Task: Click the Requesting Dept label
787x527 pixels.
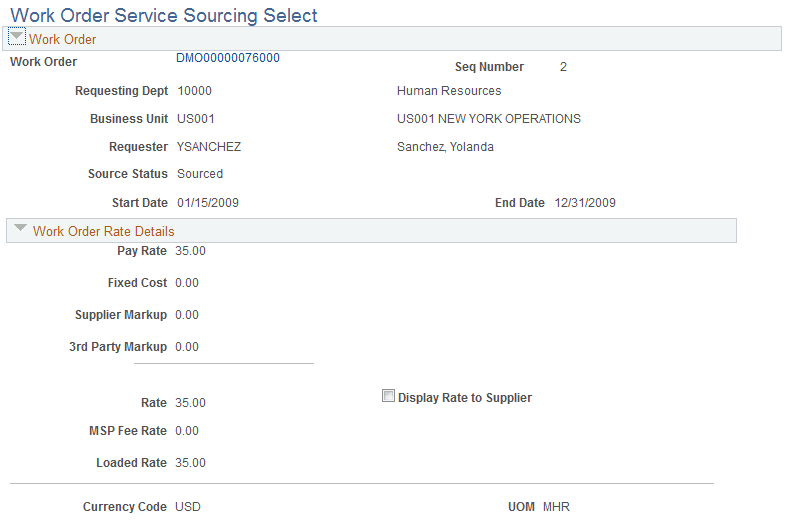Action: (121, 91)
